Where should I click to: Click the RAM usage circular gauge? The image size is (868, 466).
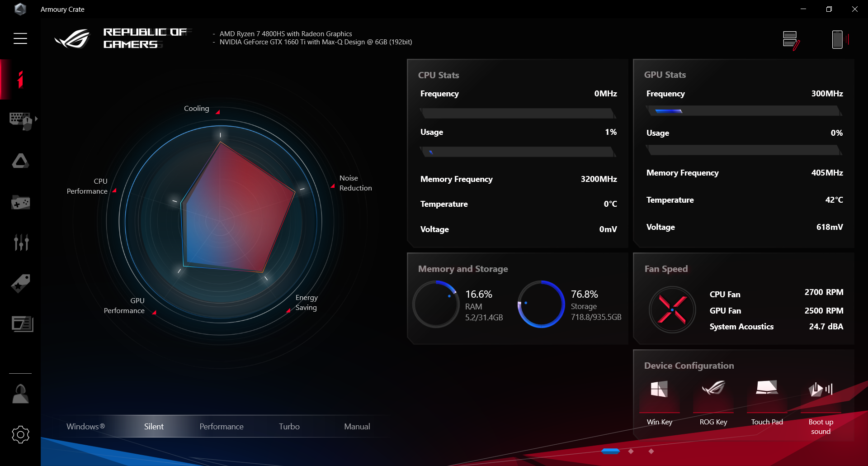coord(436,304)
